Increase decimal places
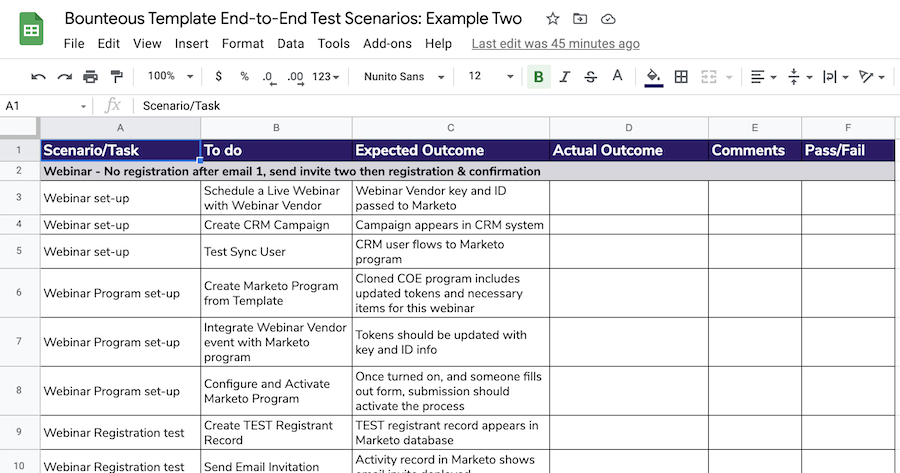 click(x=296, y=77)
